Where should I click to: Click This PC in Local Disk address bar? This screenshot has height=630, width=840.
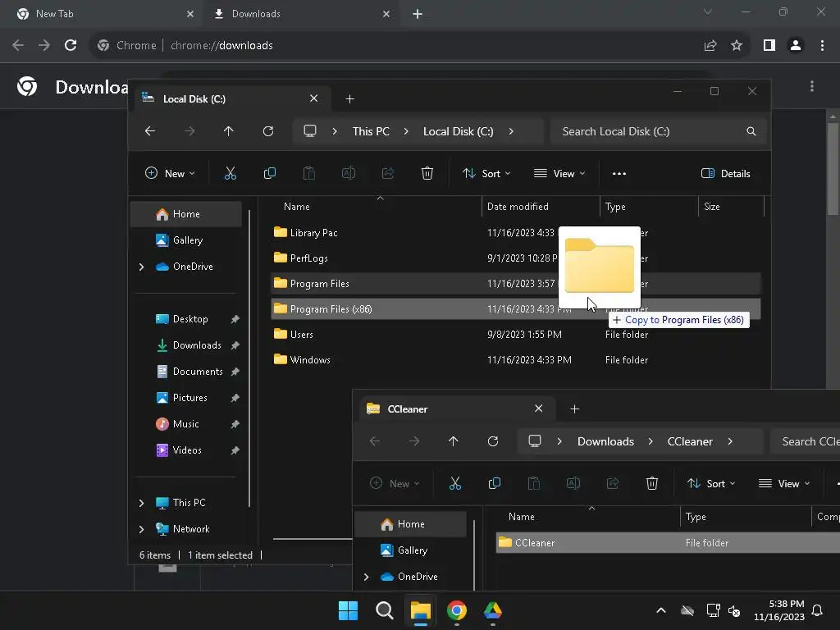pyautogui.click(x=371, y=131)
